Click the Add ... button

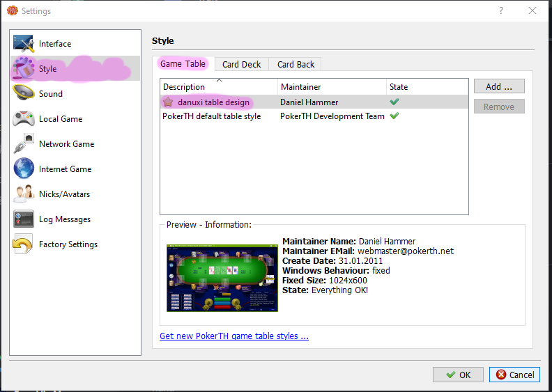(499, 87)
